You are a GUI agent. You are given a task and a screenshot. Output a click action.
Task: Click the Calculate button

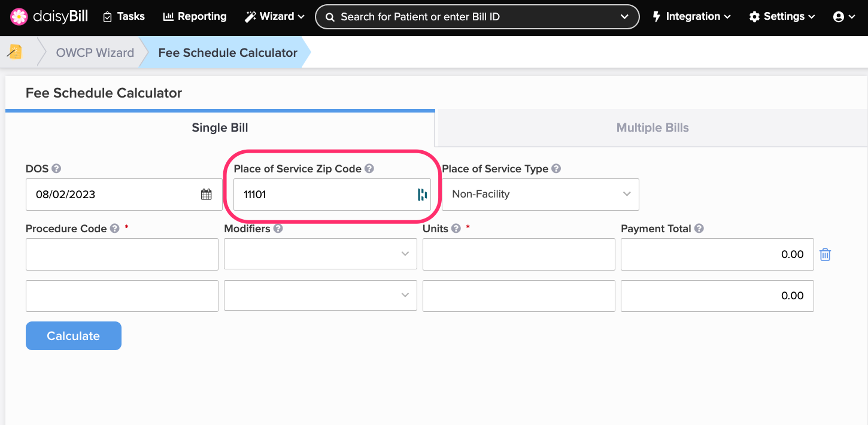pos(74,336)
